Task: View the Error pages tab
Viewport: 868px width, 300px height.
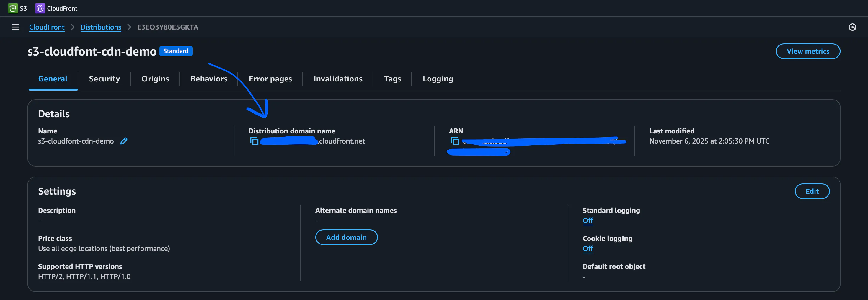Action: pyautogui.click(x=270, y=79)
